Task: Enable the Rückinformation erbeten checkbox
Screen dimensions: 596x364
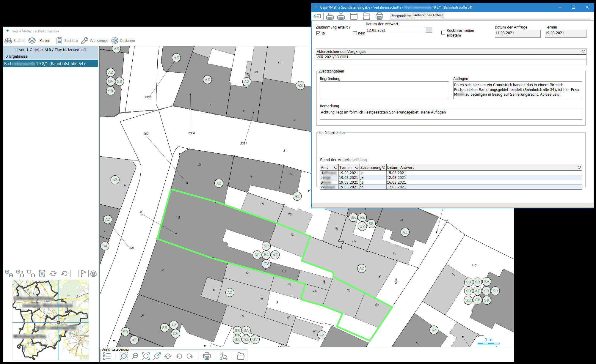Action: (x=443, y=33)
